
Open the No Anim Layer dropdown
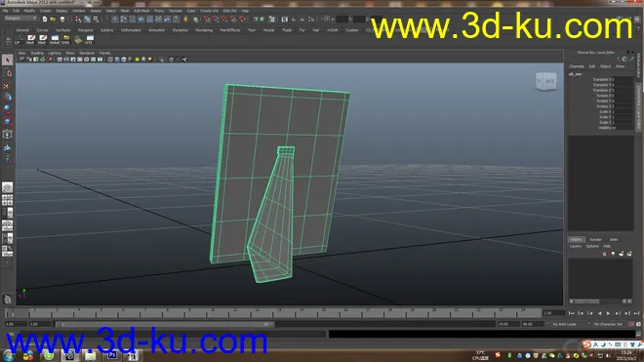click(566, 324)
